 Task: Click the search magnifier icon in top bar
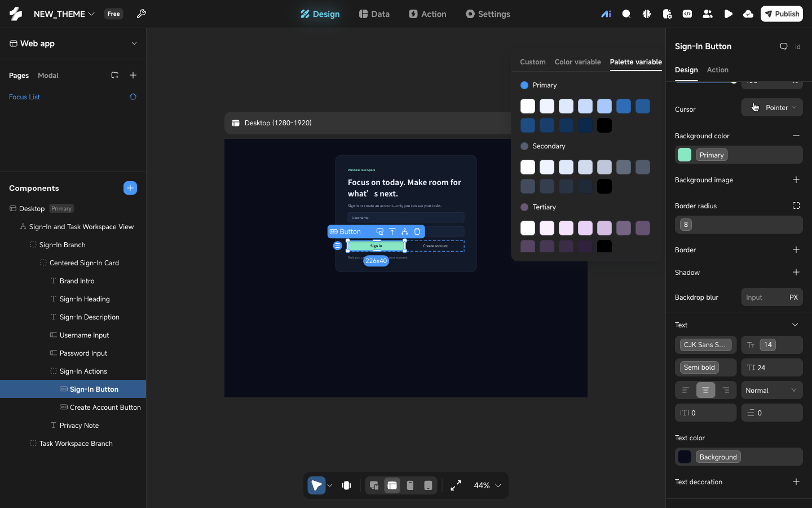pyautogui.click(x=626, y=14)
